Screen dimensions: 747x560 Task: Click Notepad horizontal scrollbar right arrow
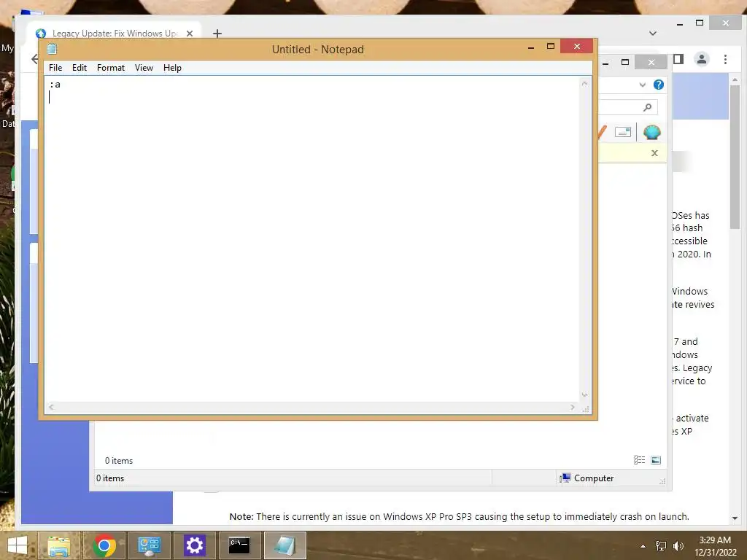(x=573, y=407)
